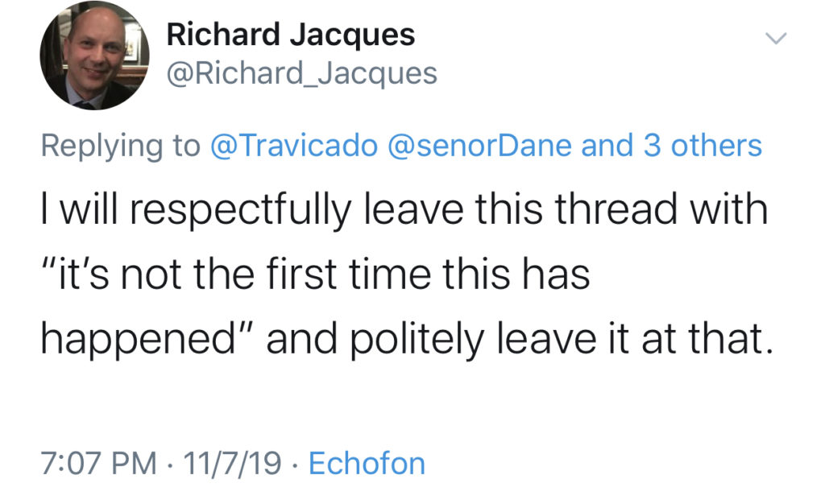
Task: Visit the @senorDane mention link
Action: tap(480, 146)
